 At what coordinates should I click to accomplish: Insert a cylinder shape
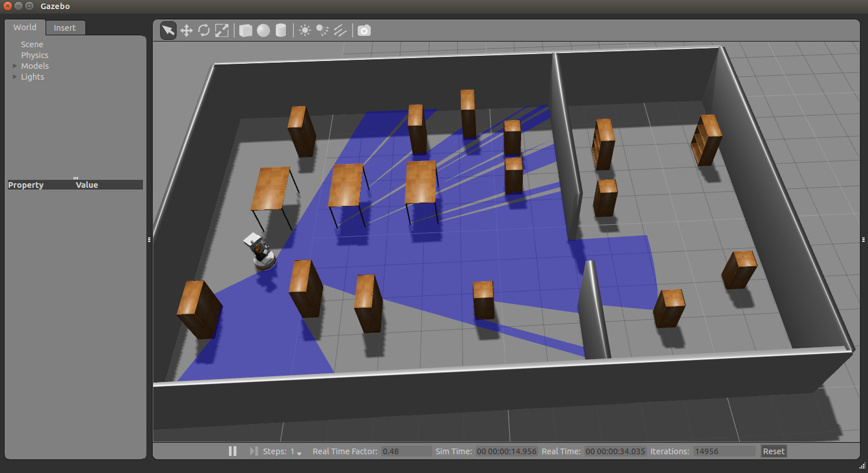click(281, 30)
